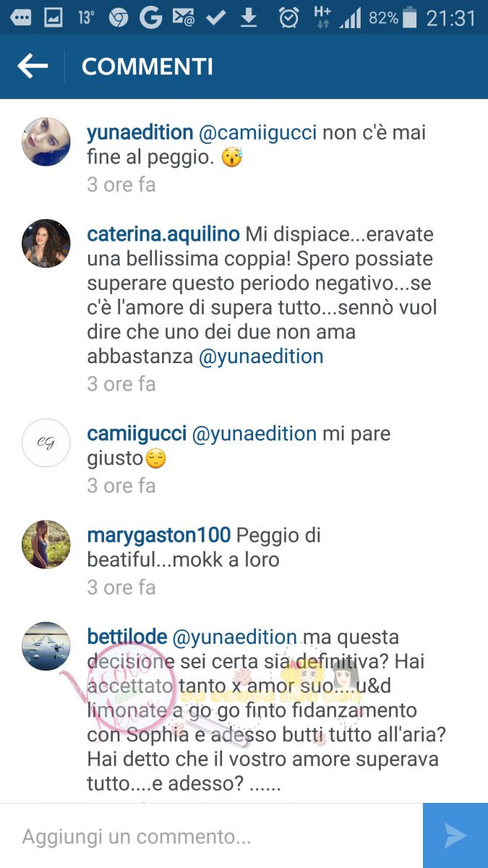The image size is (488, 868).
Task: Open camiigucci's CG logo avatar
Action: click(46, 443)
